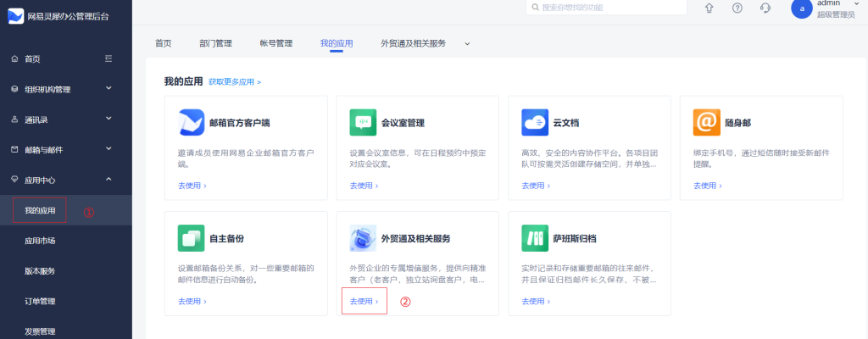The width and height of the screenshot is (868, 339).
Task: Collapse the sidebar using the 首页 toggle icon
Action: point(108,58)
